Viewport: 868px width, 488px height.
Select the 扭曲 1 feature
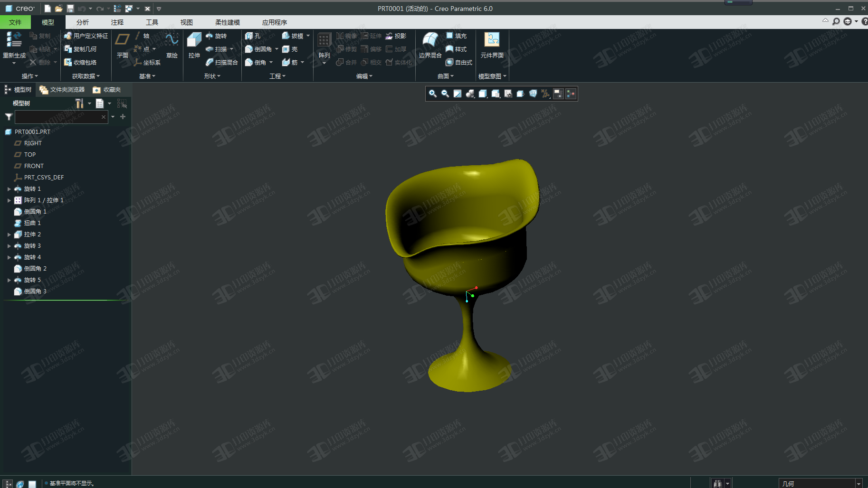[x=28, y=223]
